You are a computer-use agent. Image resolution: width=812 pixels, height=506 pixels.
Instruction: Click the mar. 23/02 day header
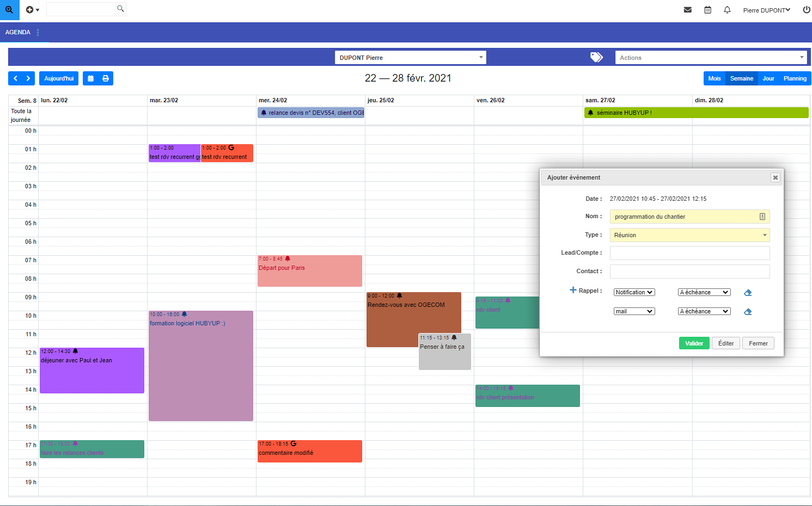coord(164,100)
